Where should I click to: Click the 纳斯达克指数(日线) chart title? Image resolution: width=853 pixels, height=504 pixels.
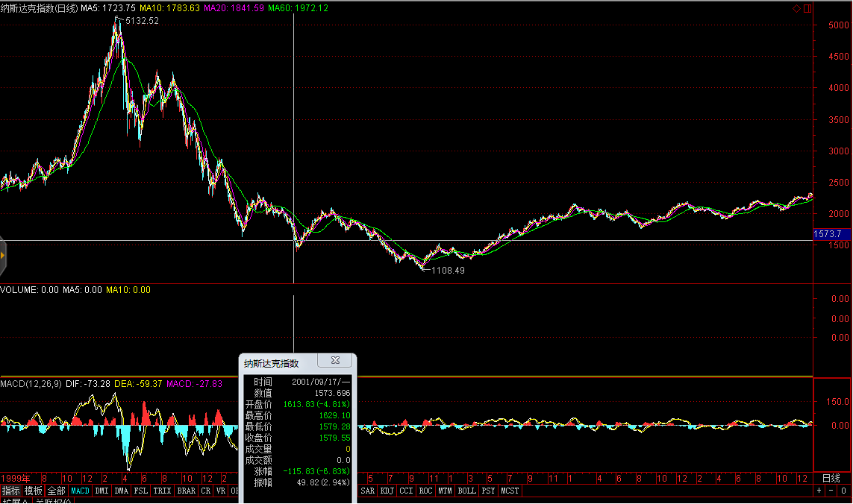tap(39, 8)
